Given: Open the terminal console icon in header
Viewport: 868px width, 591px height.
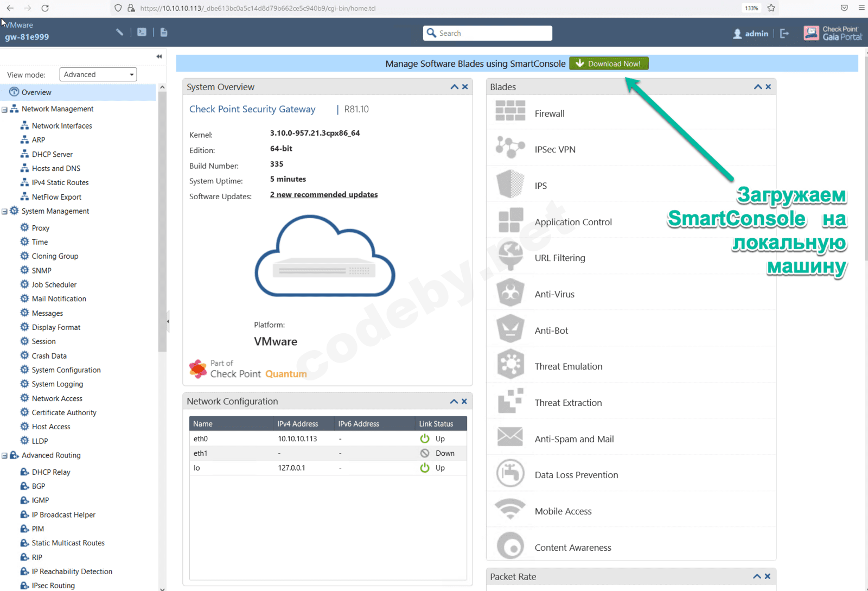Looking at the screenshot, I should 142,32.
